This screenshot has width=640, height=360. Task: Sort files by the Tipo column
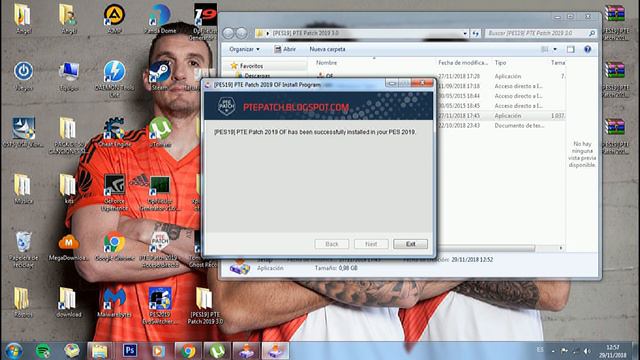pos(500,62)
